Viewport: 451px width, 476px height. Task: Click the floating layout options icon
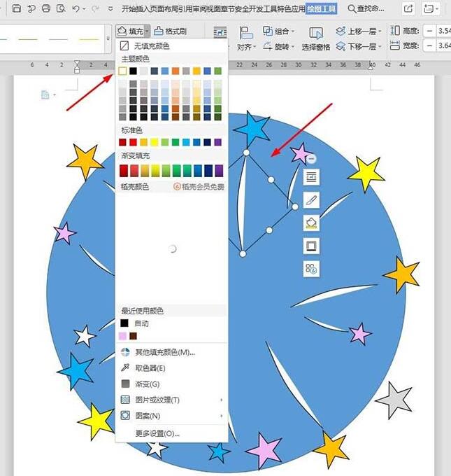(x=311, y=176)
